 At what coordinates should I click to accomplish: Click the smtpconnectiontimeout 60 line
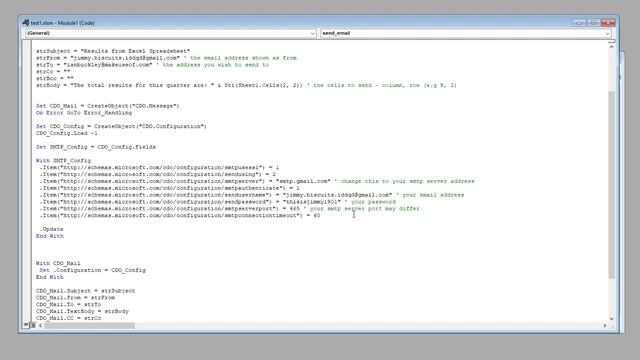[180, 215]
